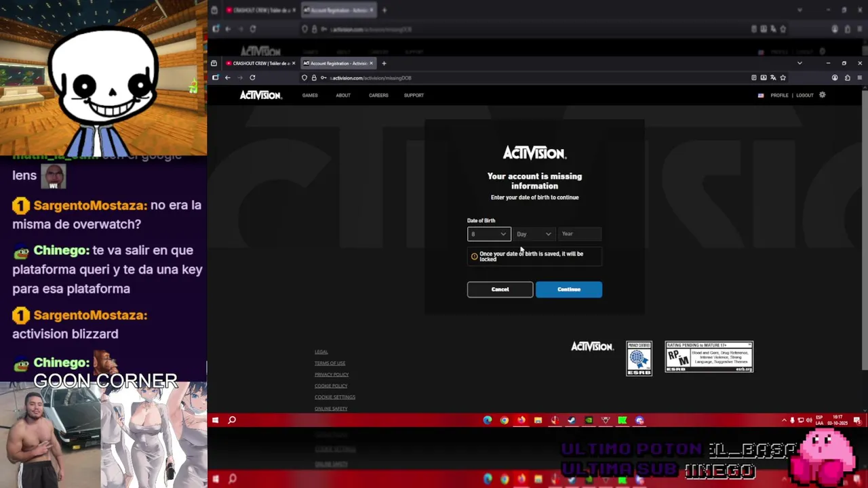Reload the Activision missing DOB page
Screen dimensions: 868x488
point(252,78)
